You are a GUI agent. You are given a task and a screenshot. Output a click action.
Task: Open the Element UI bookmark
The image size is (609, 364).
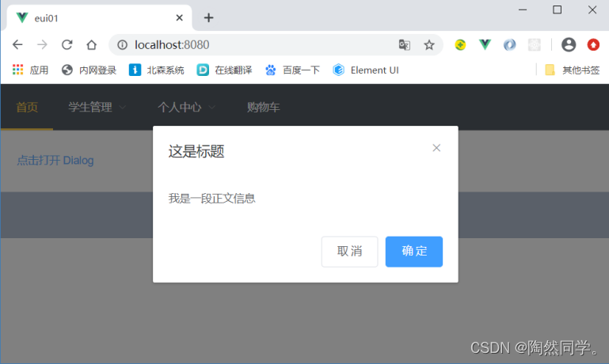[366, 70]
